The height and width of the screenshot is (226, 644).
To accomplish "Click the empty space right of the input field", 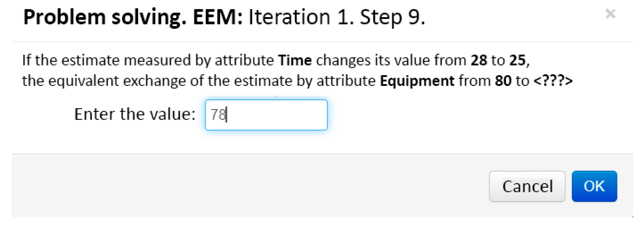I will coord(450,115).
